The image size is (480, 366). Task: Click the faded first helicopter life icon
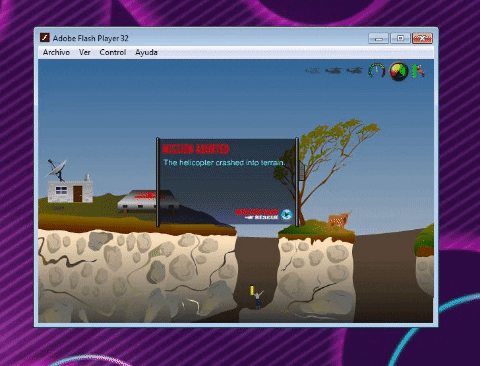click(312, 71)
